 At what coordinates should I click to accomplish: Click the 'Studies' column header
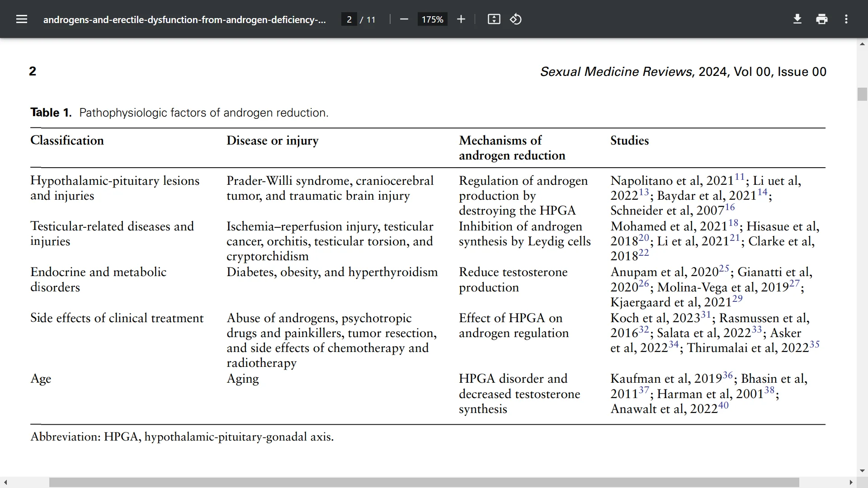629,141
